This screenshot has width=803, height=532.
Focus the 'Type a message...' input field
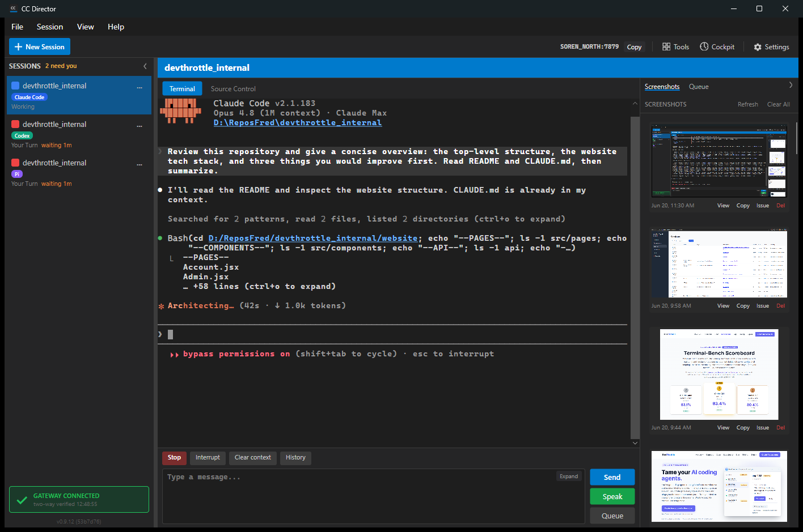(373, 496)
